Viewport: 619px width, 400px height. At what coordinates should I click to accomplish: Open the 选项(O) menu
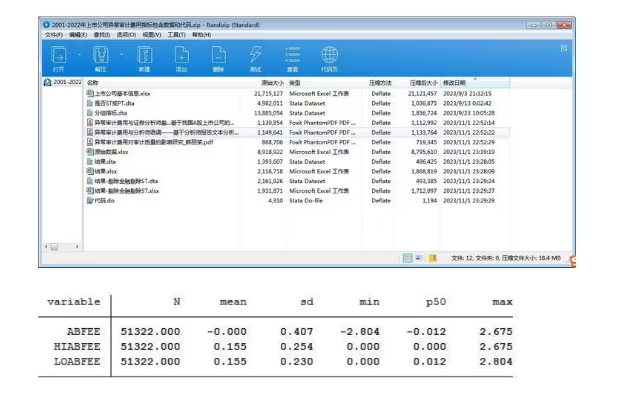pyautogui.click(x=126, y=35)
